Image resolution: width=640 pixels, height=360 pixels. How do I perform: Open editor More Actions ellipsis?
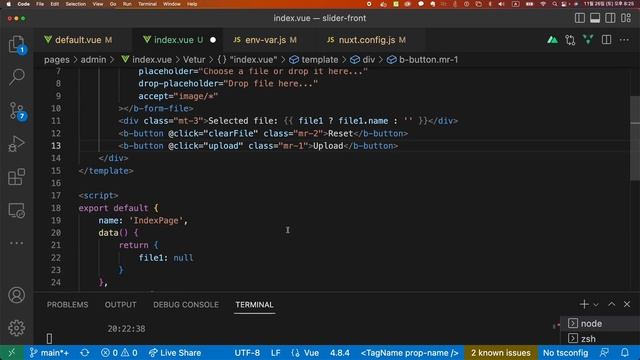point(624,40)
